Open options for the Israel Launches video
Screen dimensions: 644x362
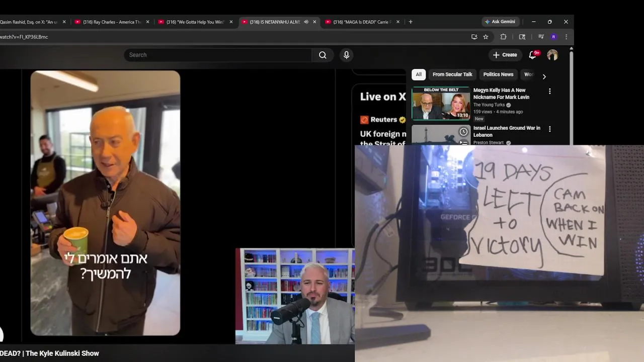(549, 129)
